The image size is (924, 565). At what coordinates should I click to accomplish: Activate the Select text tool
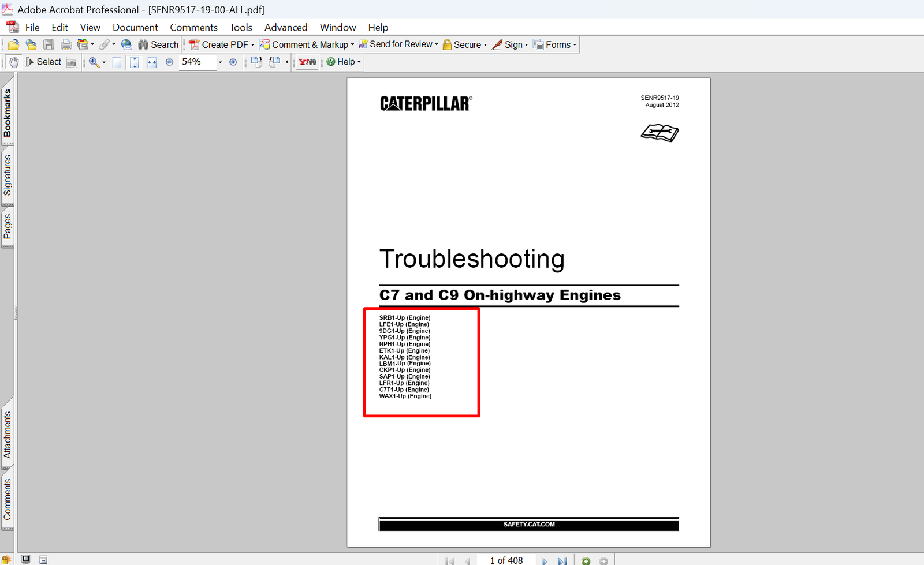click(x=43, y=62)
